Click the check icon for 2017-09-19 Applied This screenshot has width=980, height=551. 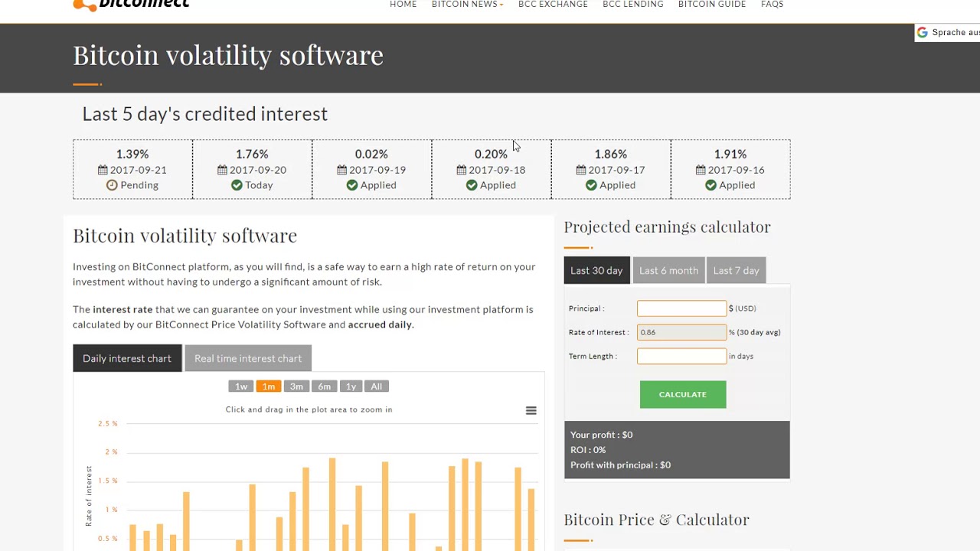[352, 185]
